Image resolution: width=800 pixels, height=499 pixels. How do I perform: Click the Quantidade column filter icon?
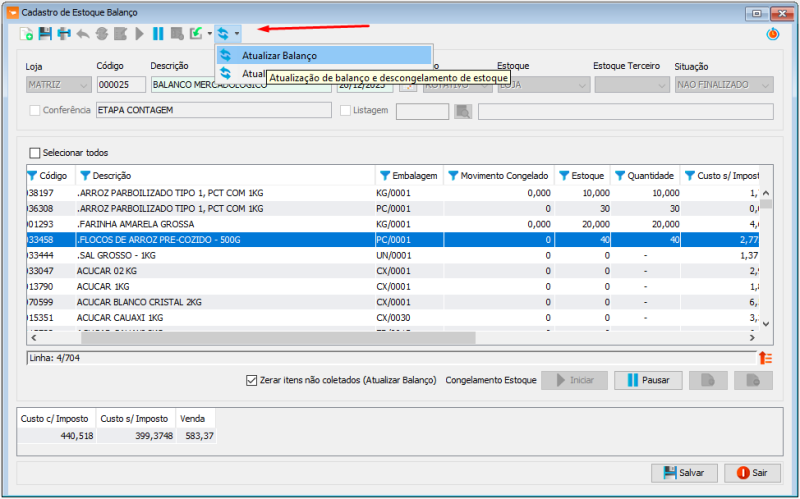tap(620, 176)
